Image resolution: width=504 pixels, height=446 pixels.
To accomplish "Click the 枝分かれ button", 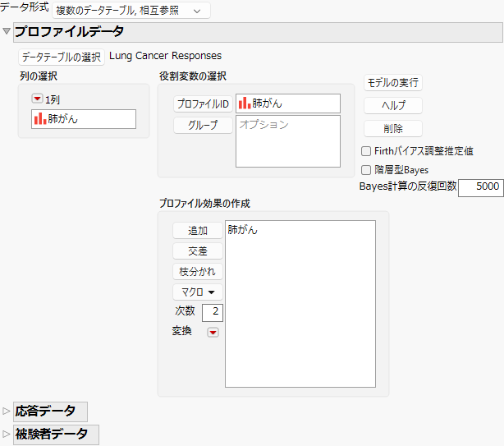I will coord(198,272).
